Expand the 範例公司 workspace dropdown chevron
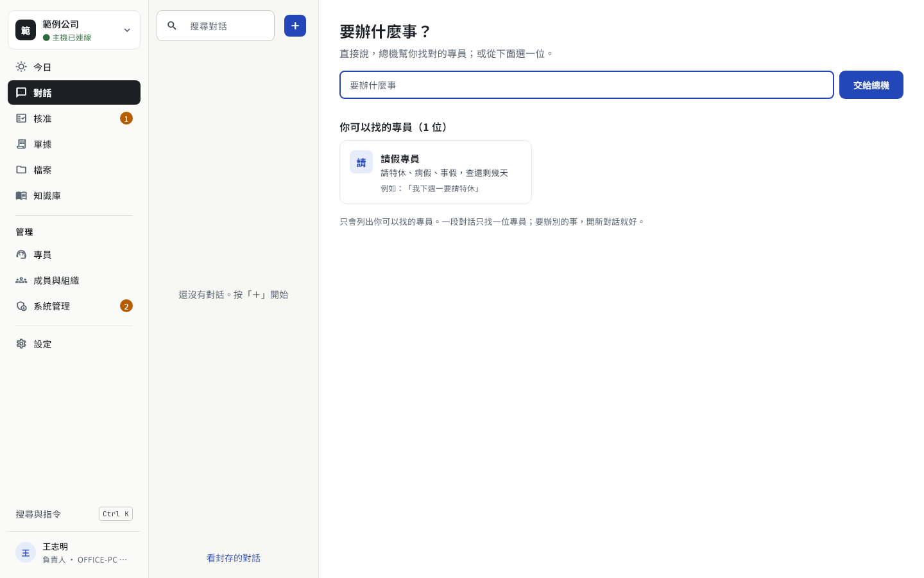 point(127,30)
